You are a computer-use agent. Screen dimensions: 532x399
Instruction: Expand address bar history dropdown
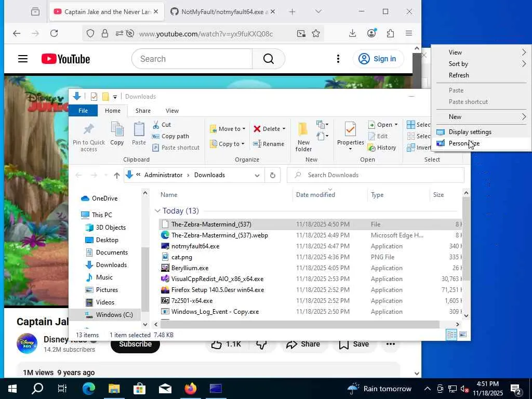[x=257, y=176]
